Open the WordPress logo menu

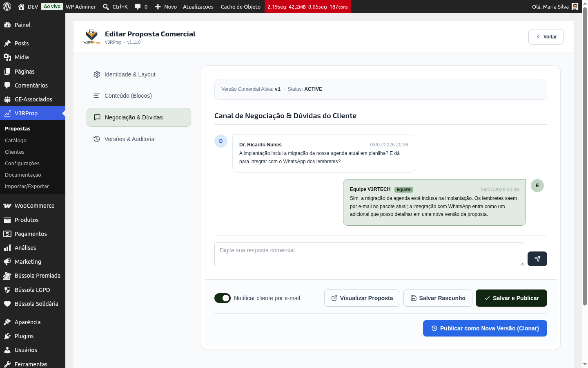[x=7, y=7]
